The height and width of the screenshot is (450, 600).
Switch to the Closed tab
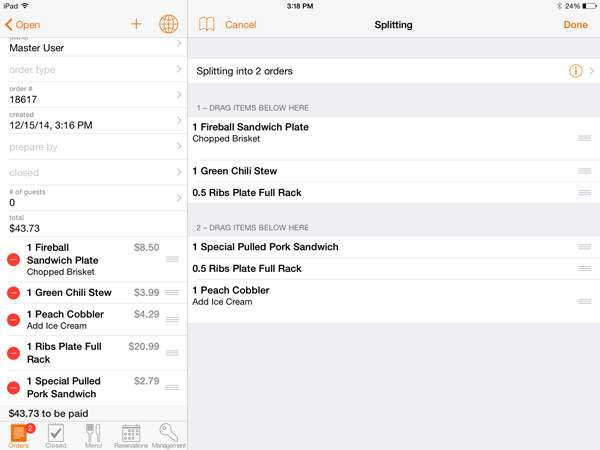56,435
